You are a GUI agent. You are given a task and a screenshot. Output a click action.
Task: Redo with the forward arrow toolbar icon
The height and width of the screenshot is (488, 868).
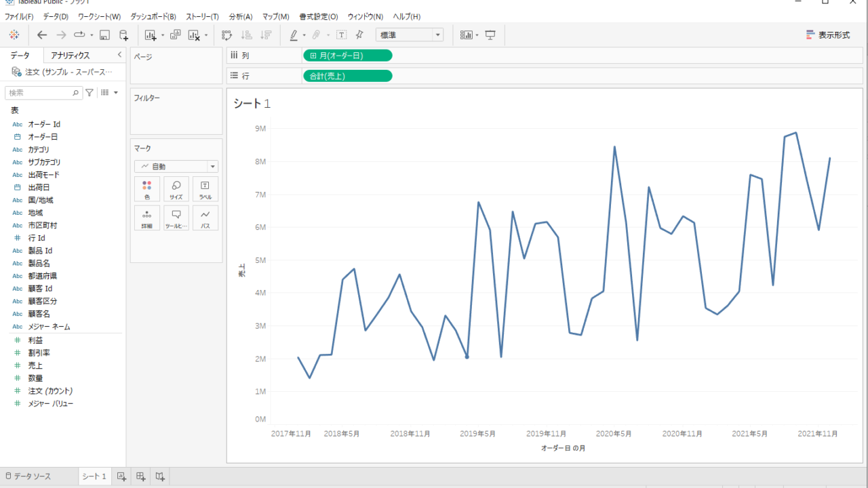(x=61, y=35)
